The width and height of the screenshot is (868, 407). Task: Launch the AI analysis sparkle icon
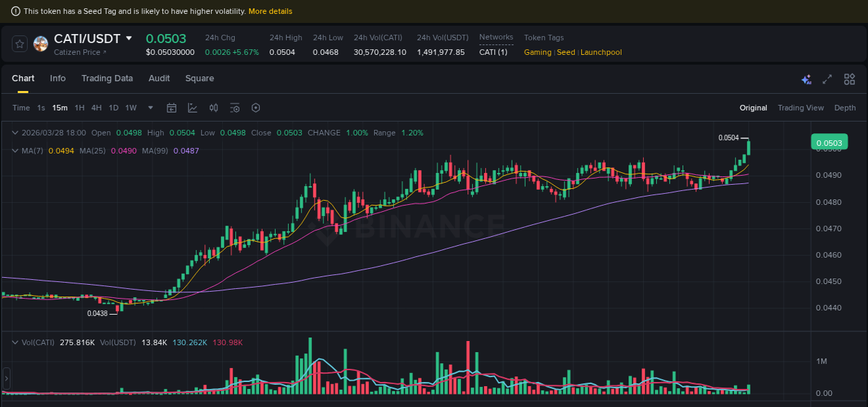(x=806, y=80)
